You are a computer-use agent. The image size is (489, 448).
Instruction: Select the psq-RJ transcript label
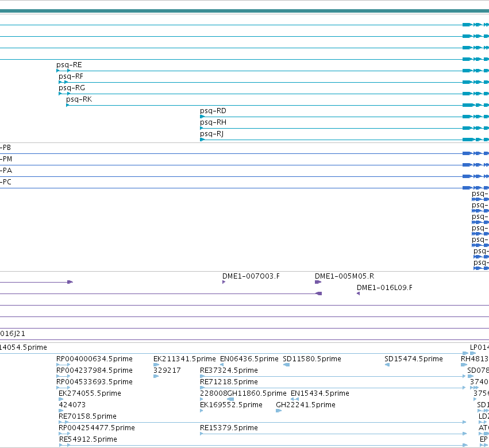212,134
